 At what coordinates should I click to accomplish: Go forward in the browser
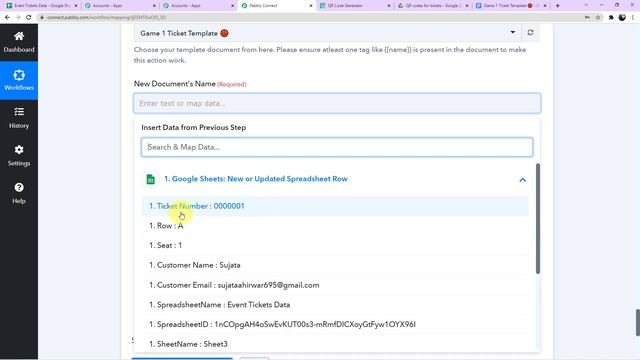pyautogui.click(x=18, y=18)
